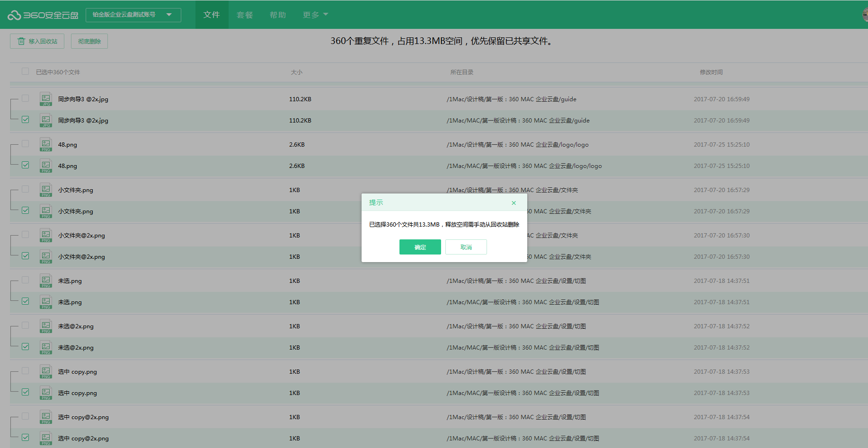Uncheck the selected 48.png duplicate checkbox
The image size is (868, 448).
coord(25,166)
